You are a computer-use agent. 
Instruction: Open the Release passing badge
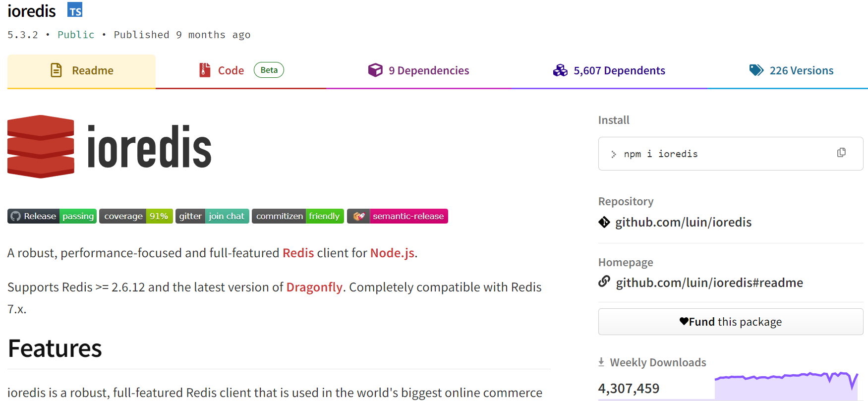click(52, 216)
